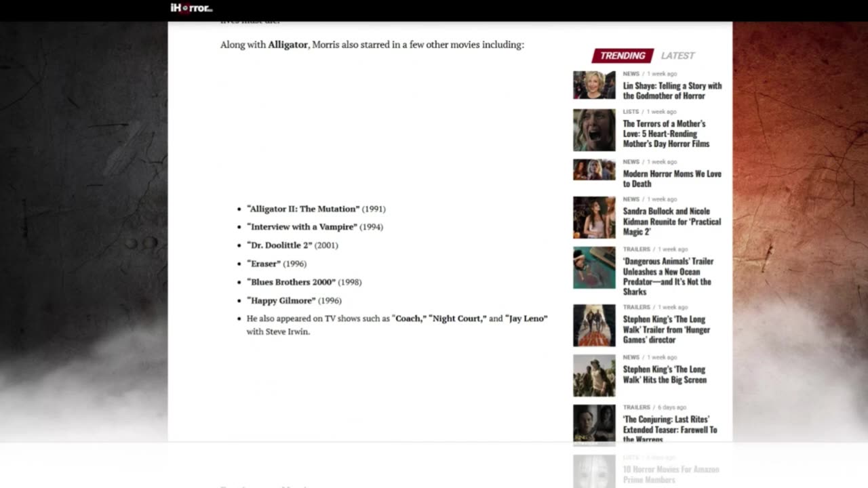Select the "Eraser" (1996) list item

277,264
